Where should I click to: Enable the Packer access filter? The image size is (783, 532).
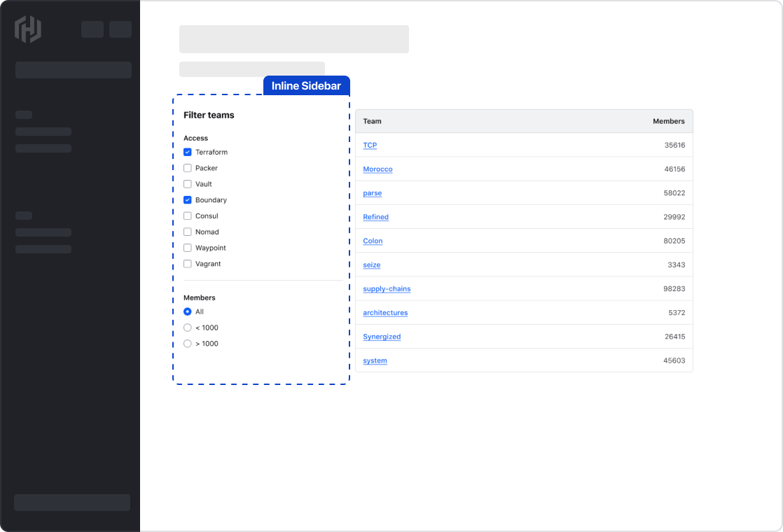pyautogui.click(x=187, y=168)
